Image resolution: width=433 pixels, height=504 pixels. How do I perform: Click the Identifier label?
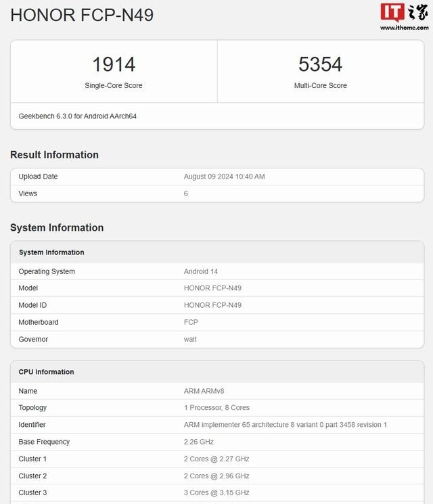coord(32,425)
